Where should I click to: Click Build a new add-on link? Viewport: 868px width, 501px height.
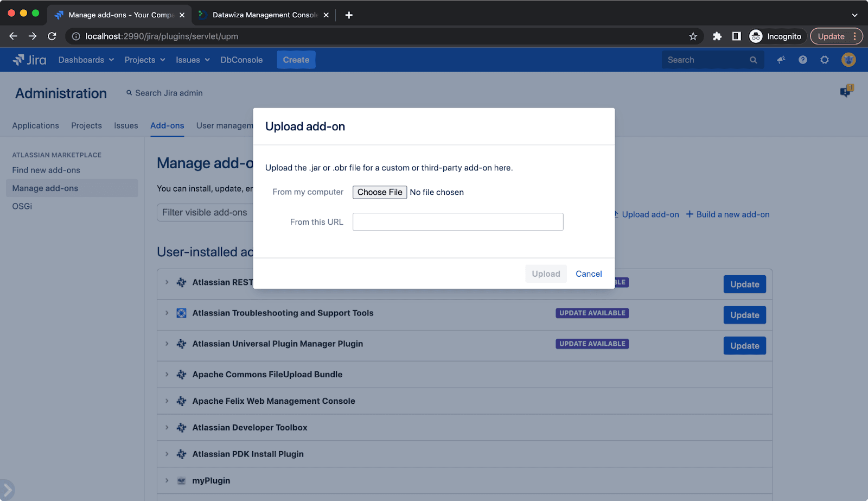coord(727,214)
